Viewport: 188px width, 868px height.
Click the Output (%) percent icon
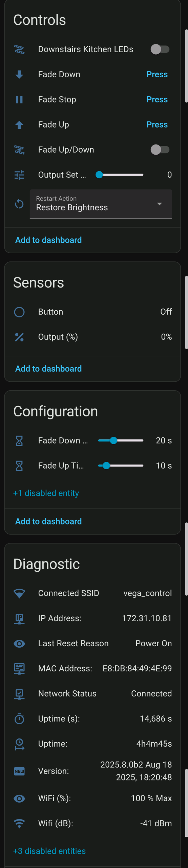pyautogui.click(x=19, y=337)
